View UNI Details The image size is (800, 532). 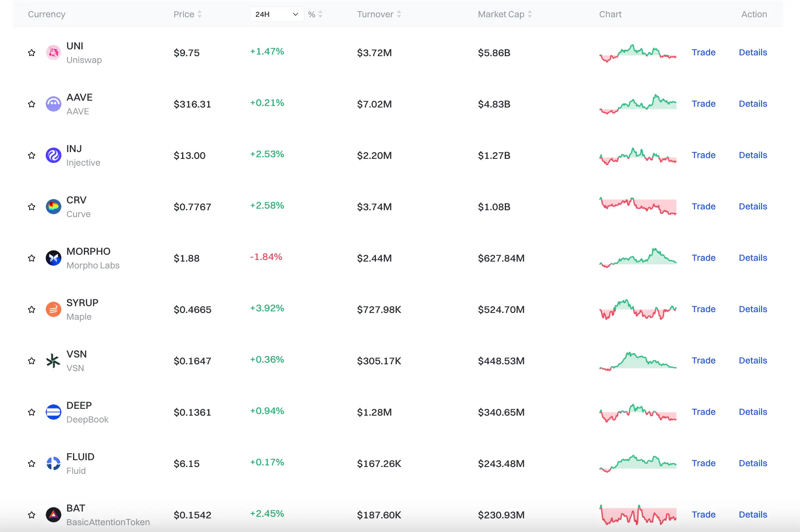point(753,53)
